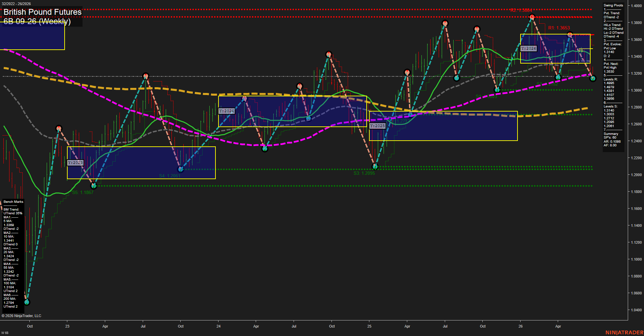644x336 pixels.
Task: Click the 1.3200 price axis label
Action: (x=636, y=73)
